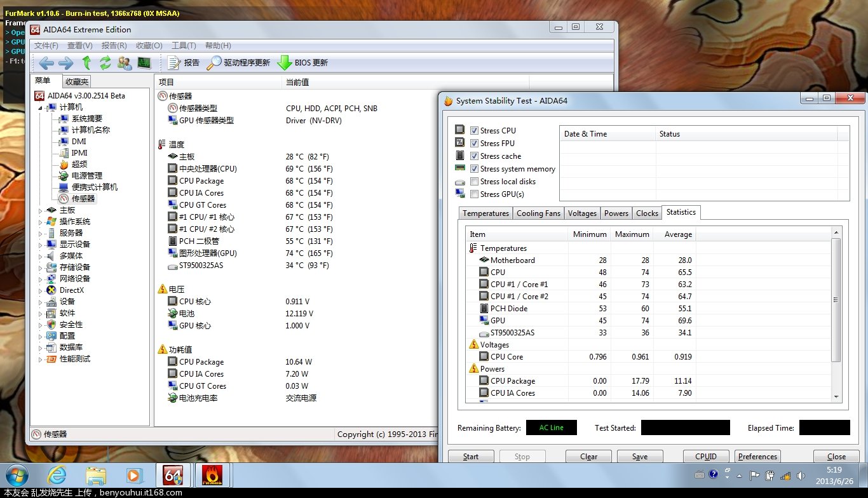Screen dimensions: 868x498
Task: Open Windows Explorer from taskbar
Action: 96,476
